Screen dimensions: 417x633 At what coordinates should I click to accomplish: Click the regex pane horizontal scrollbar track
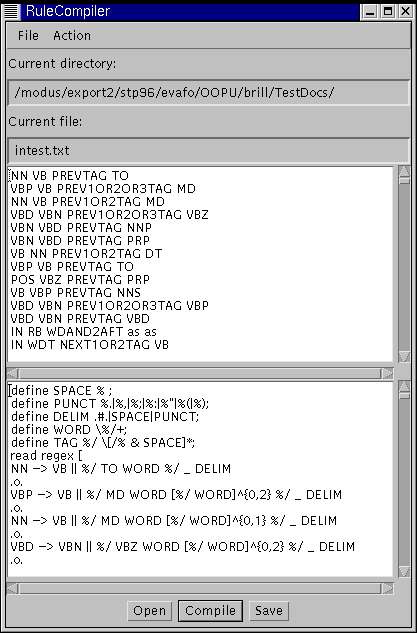coord(200,588)
